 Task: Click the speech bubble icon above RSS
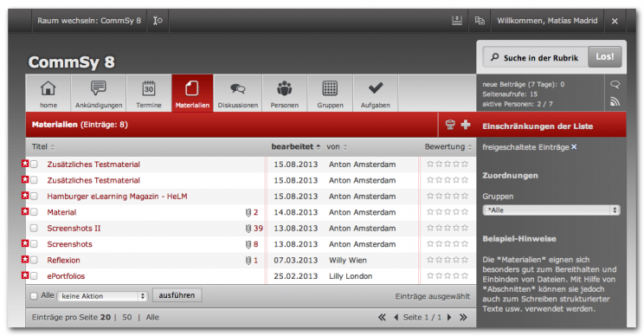615,85
